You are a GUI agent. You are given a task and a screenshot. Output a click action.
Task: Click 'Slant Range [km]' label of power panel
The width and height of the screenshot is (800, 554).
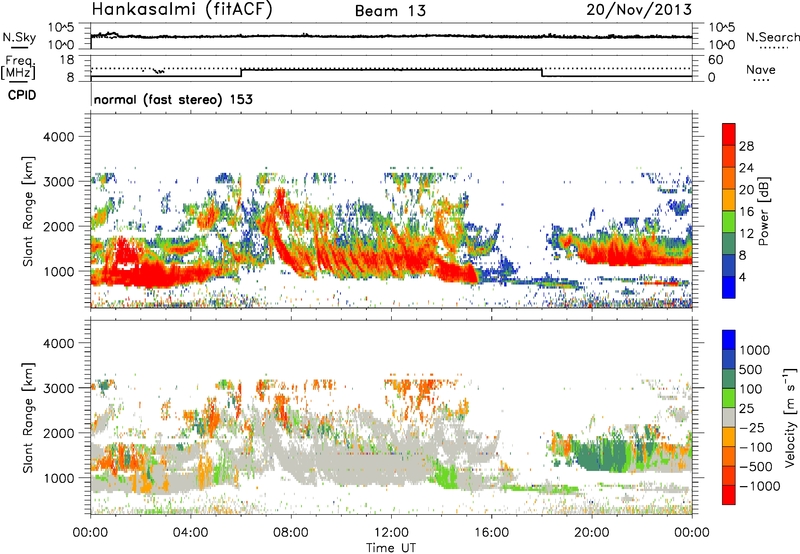pyautogui.click(x=28, y=211)
